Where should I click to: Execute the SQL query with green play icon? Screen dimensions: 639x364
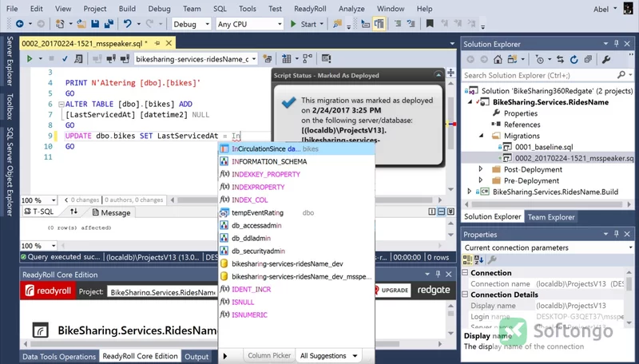[x=30, y=59]
